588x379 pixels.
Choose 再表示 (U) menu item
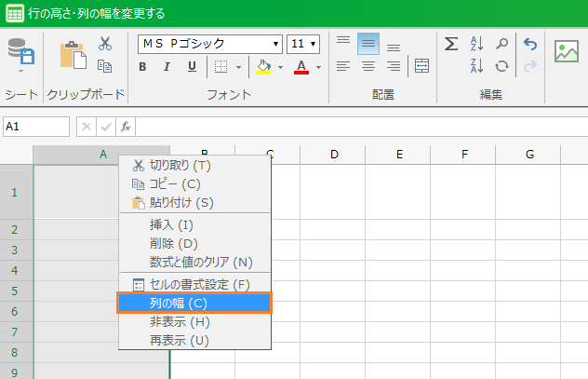194,340
